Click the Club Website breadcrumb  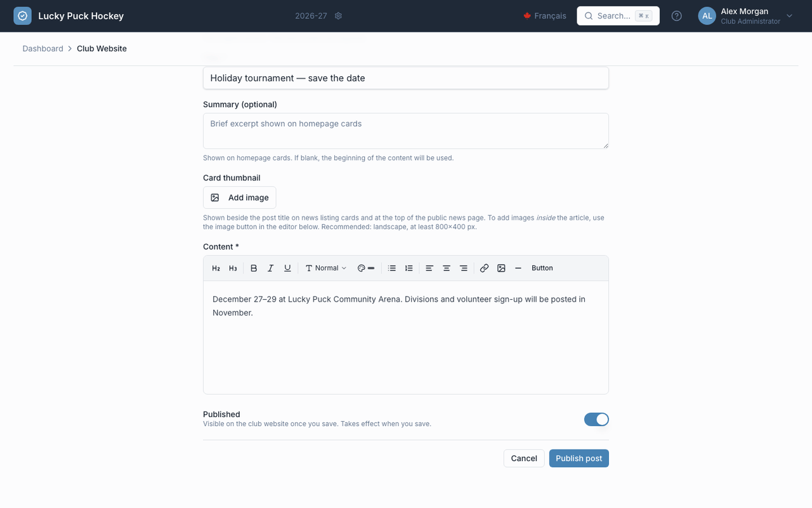click(x=101, y=48)
